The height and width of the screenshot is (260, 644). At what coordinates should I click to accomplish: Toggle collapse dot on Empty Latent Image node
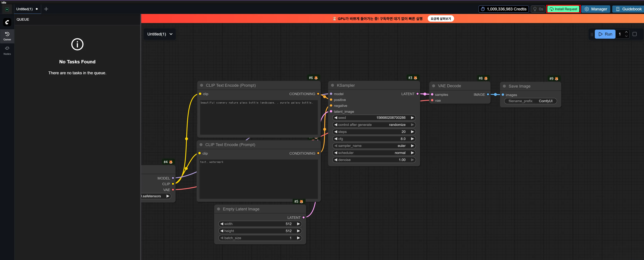tap(218, 209)
